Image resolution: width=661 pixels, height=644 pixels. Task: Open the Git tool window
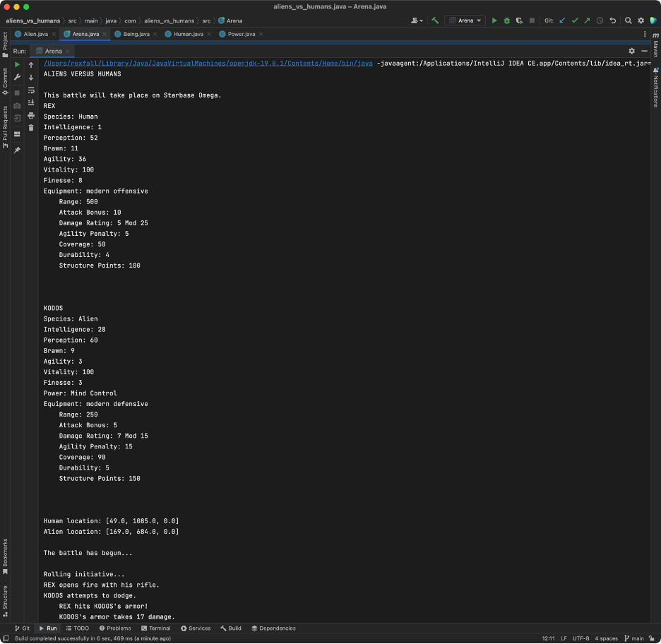[x=22, y=628]
